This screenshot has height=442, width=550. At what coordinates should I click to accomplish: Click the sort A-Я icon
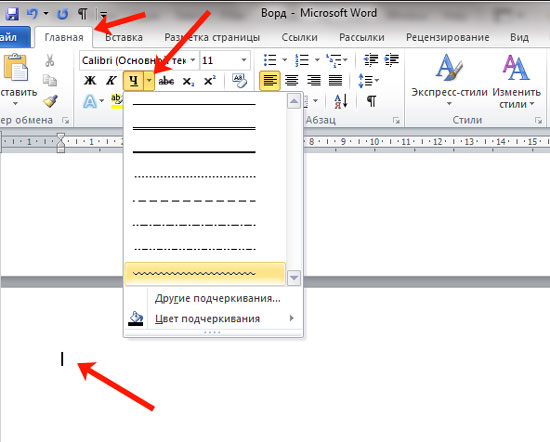pyautogui.click(x=341, y=101)
